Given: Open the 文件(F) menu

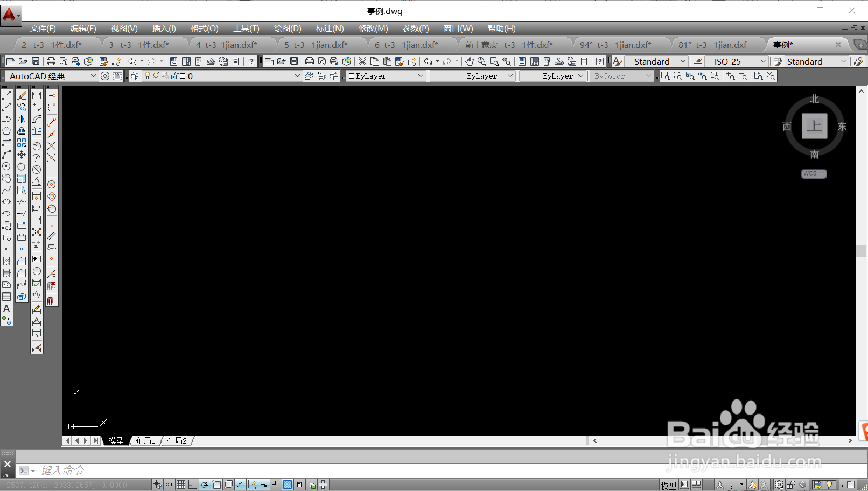Looking at the screenshot, I should tap(43, 29).
